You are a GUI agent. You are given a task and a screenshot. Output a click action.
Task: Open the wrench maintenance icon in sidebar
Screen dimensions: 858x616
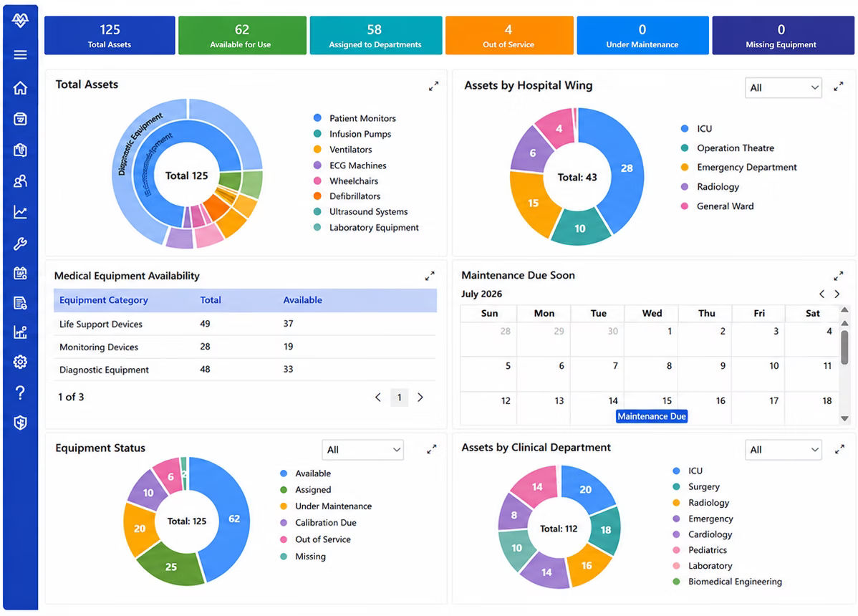point(20,244)
